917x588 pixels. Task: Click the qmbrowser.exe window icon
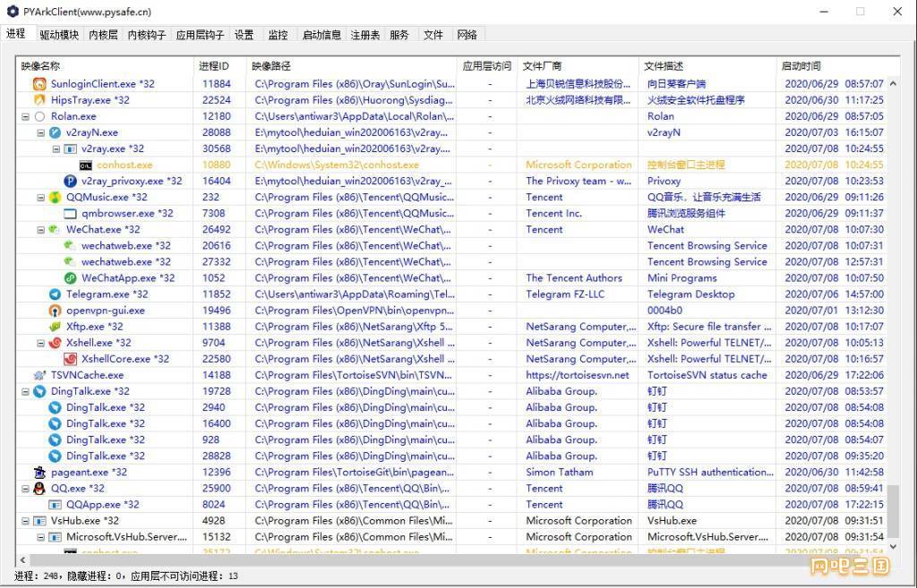(x=70, y=214)
